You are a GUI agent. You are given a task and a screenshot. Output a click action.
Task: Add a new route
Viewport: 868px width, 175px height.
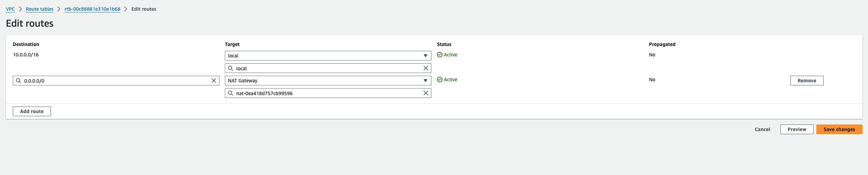[32, 111]
